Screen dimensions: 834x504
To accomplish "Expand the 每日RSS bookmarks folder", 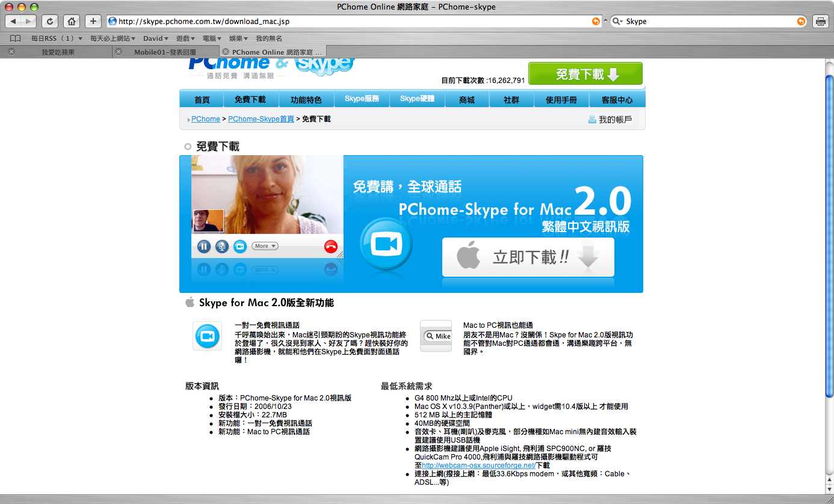I will (x=57, y=38).
